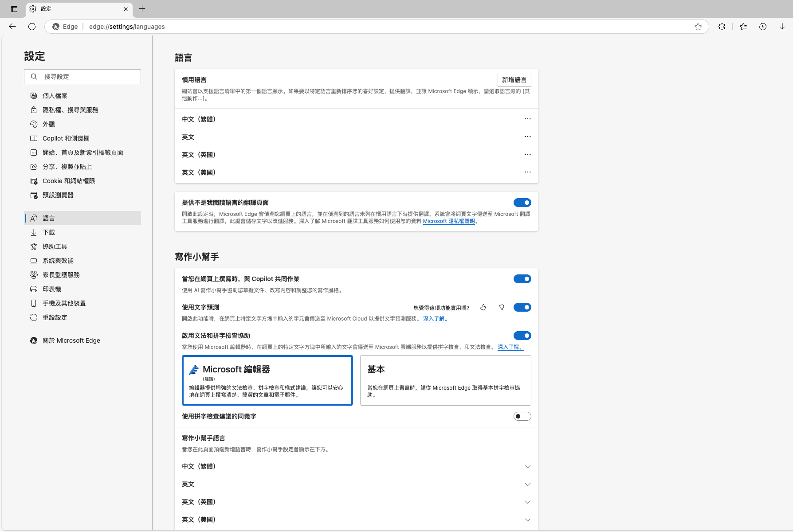
Task: Open Copilot 和側邊欄 settings
Action: click(x=82, y=138)
